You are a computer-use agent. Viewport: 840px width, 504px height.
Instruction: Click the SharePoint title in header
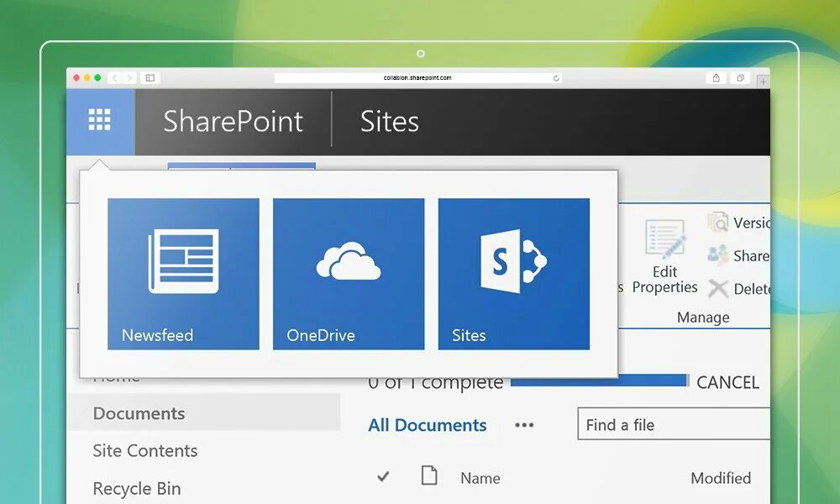[233, 121]
